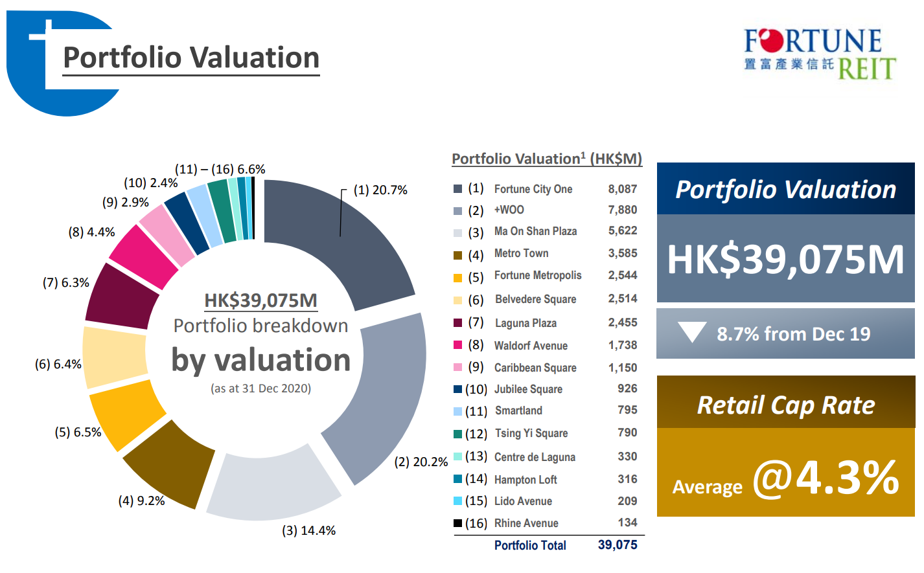Image resolution: width=924 pixels, height=573 pixels.
Task: Click the underlined HK$39,075M in donut center
Action: (x=260, y=300)
